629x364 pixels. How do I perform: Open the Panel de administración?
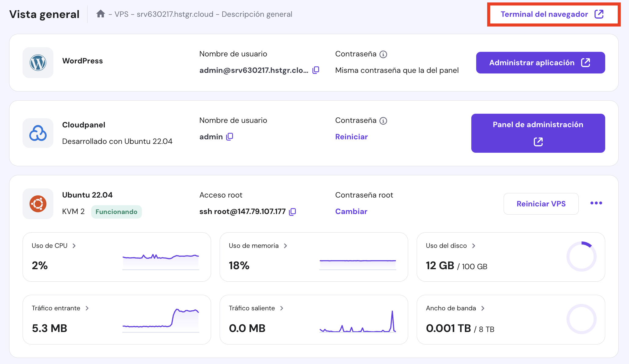(x=537, y=133)
